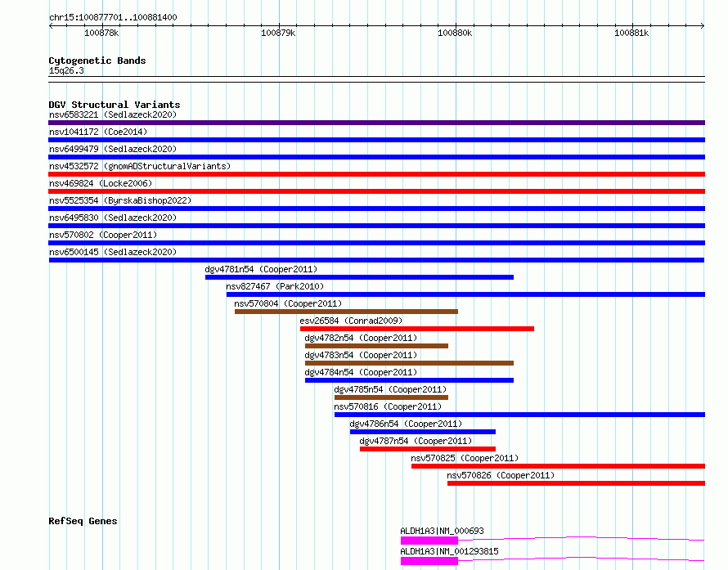Select nsv6500145 (Sedlazeck2020) label
This screenshot has height=570, width=728.
click(x=113, y=252)
